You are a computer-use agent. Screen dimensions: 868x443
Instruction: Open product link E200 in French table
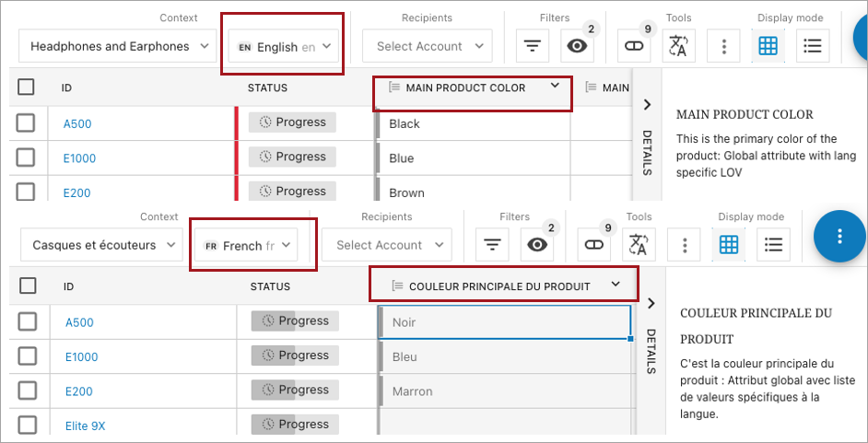(x=79, y=391)
